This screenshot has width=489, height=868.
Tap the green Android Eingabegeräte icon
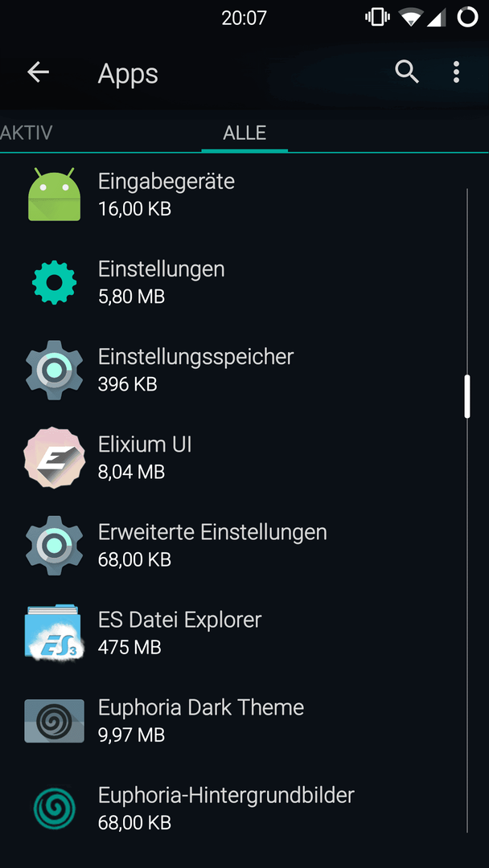pos(54,194)
